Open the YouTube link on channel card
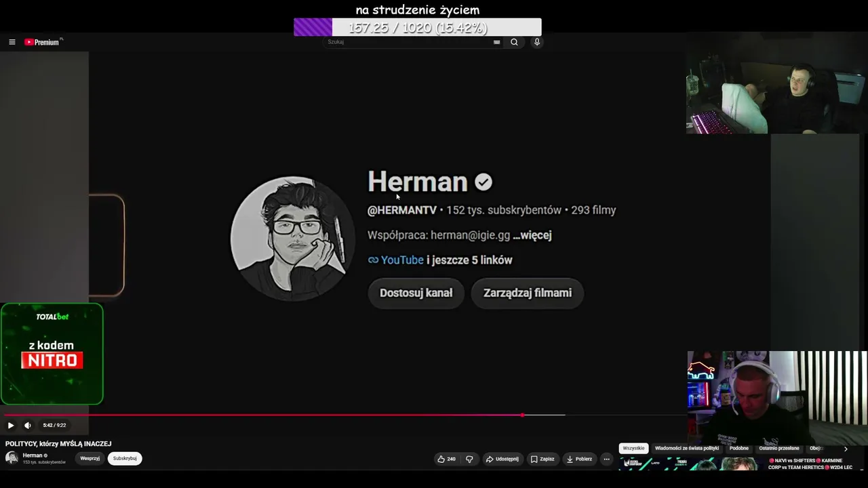Viewport: 868px width, 488px height. [x=402, y=260]
